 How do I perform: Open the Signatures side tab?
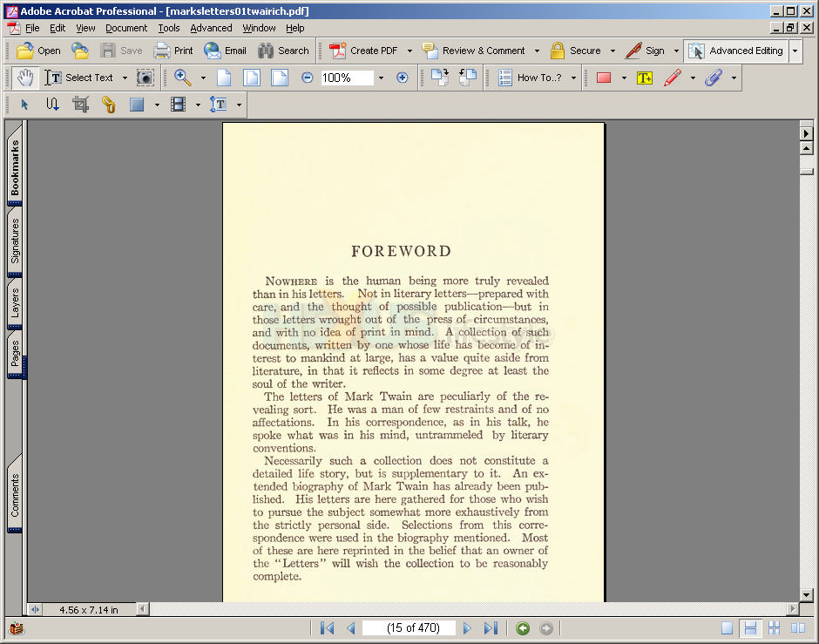15,241
